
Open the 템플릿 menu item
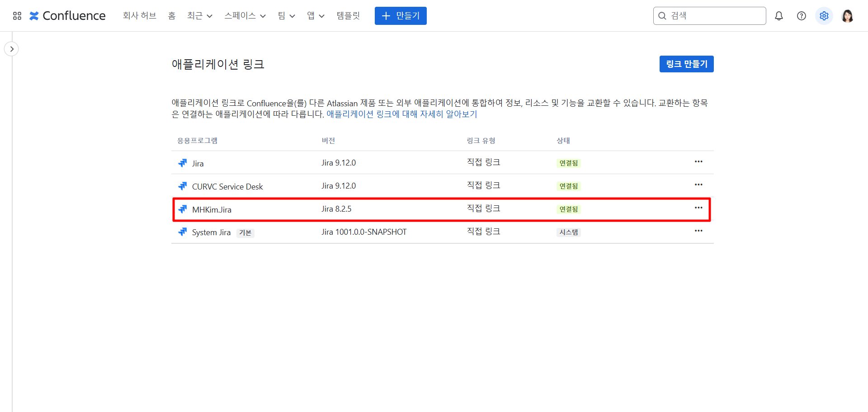[348, 16]
